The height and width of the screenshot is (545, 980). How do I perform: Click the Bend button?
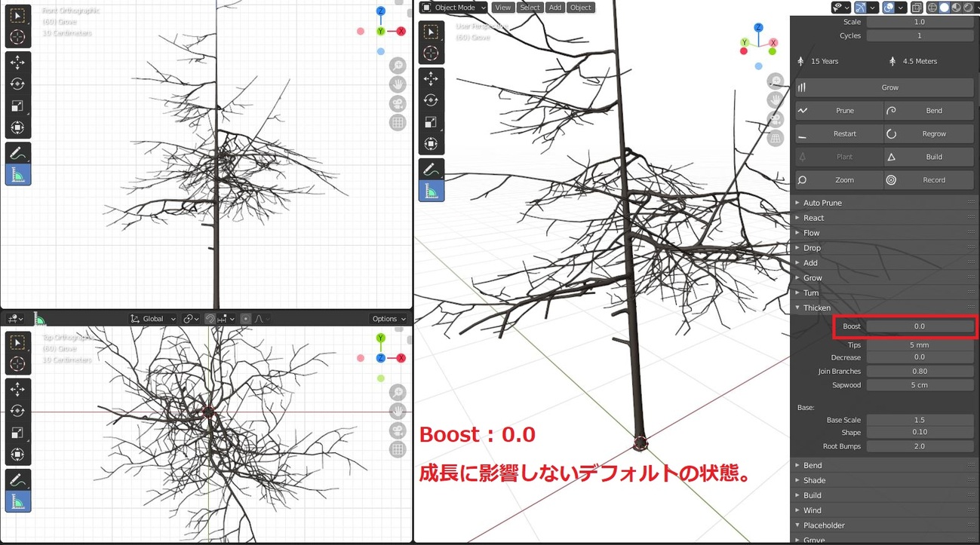(x=929, y=111)
